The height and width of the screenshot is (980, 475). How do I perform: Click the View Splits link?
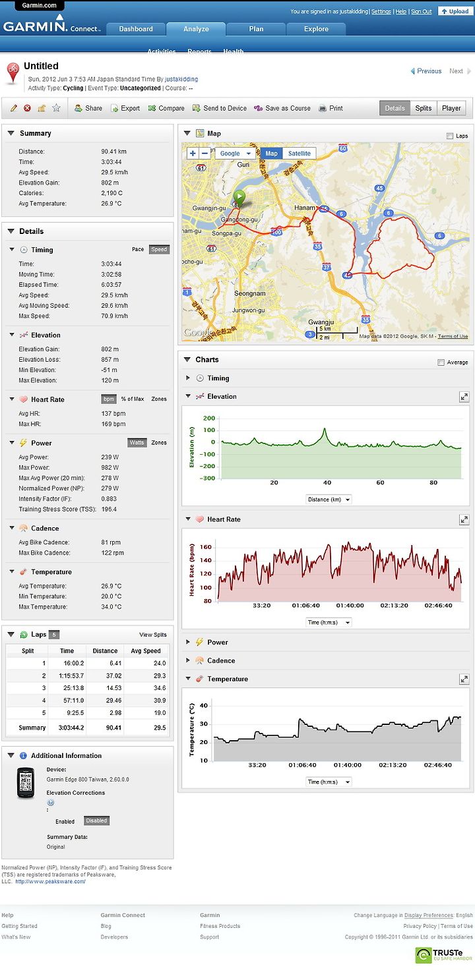tap(153, 635)
